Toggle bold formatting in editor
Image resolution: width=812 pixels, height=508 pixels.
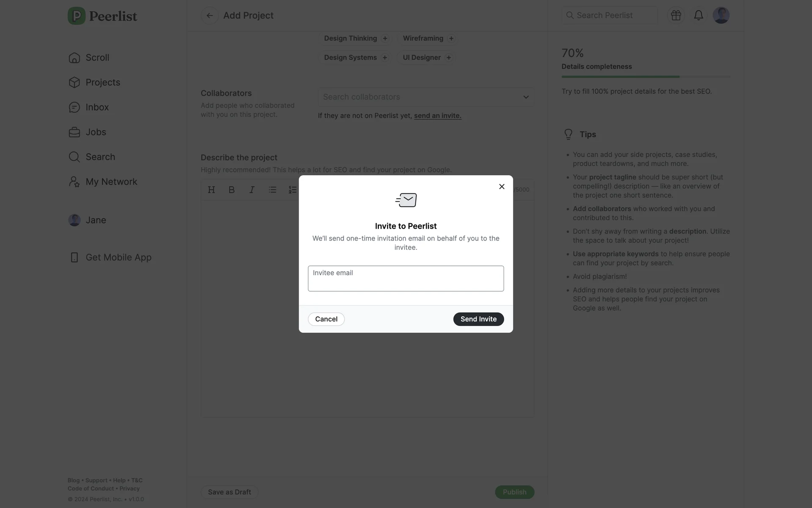[231, 190]
